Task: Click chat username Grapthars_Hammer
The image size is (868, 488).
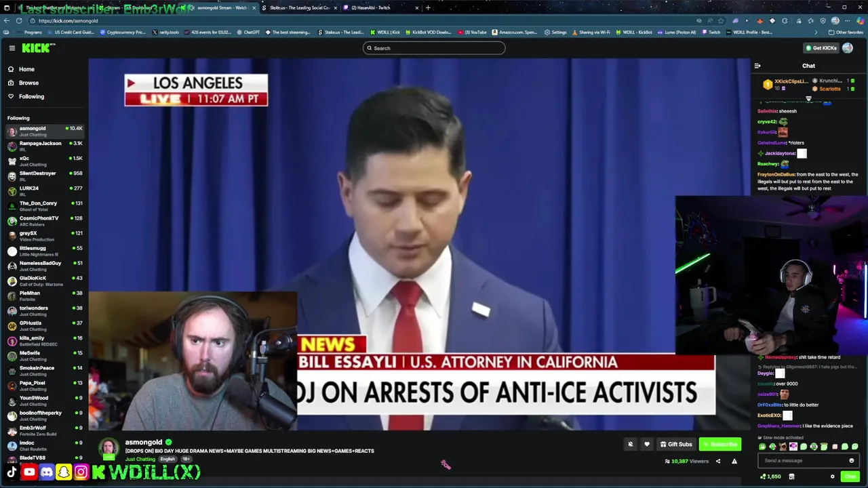Action: [778, 426]
